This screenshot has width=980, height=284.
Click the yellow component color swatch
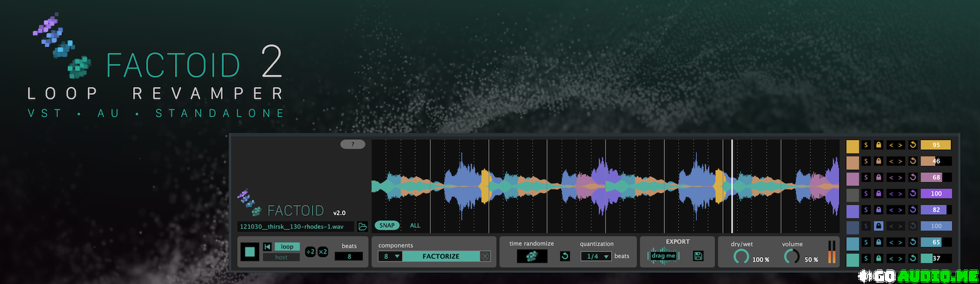(x=852, y=146)
